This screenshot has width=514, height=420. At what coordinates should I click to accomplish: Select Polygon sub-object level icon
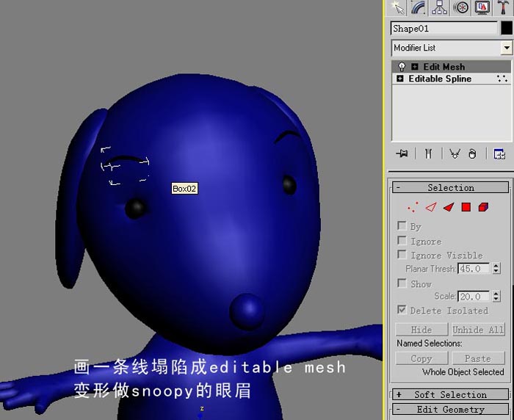coord(466,207)
